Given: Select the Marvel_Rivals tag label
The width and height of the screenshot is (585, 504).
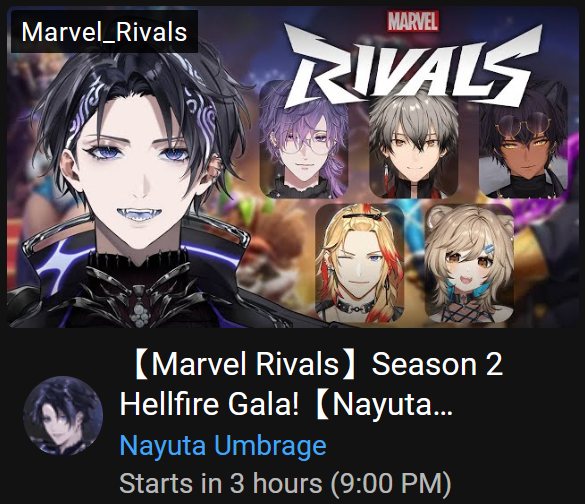Looking at the screenshot, I should pyautogui.click(x=104, y=32).
